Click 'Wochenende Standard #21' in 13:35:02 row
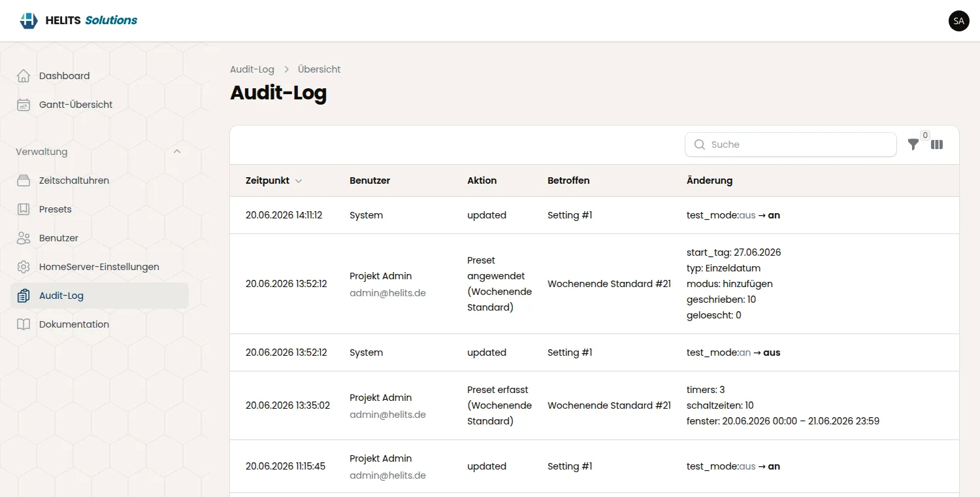980x497 pixels. pyautogui.click(x=609, y=405)
